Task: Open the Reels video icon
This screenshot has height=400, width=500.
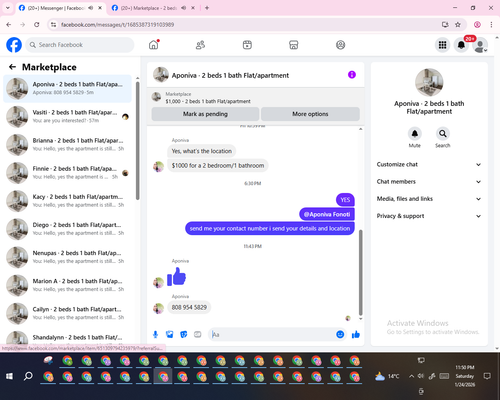Action: click(x=247, y=45)
